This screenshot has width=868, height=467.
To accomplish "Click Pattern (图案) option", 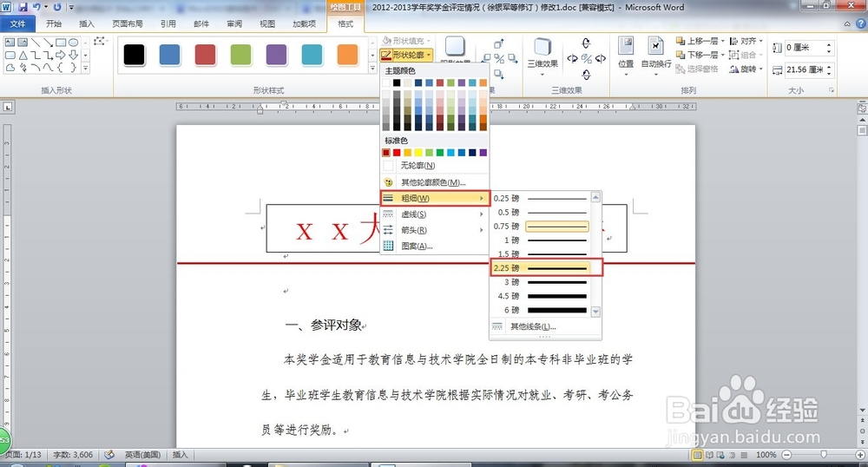I will pos(435,247).
